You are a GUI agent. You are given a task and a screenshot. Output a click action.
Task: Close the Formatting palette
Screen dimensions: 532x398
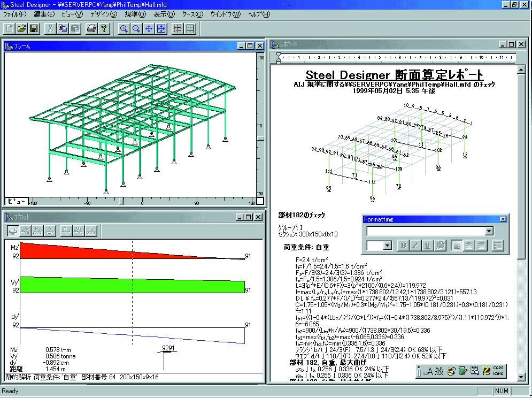click(503, 219)
